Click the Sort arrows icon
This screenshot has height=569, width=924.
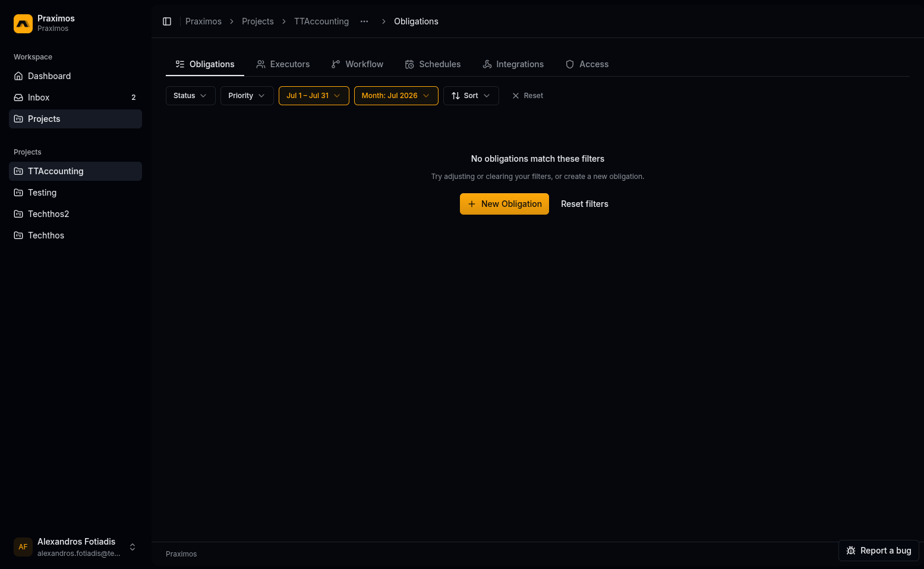[456, 96]
